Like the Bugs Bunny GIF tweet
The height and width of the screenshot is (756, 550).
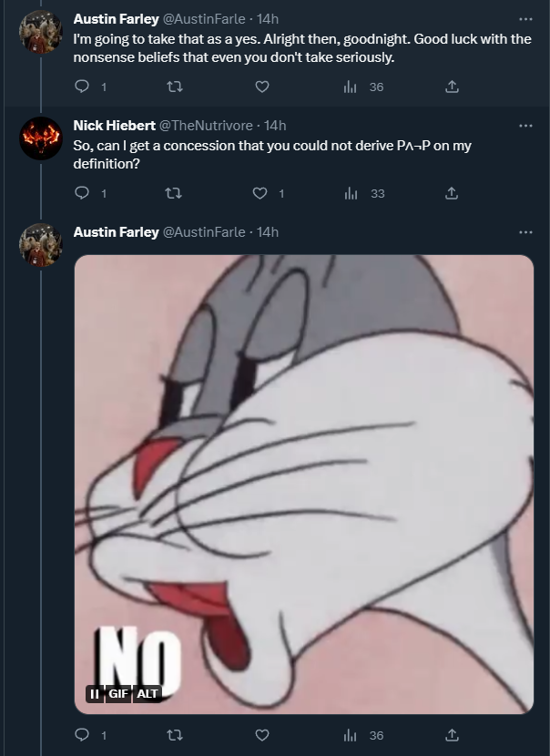(261, 735)
